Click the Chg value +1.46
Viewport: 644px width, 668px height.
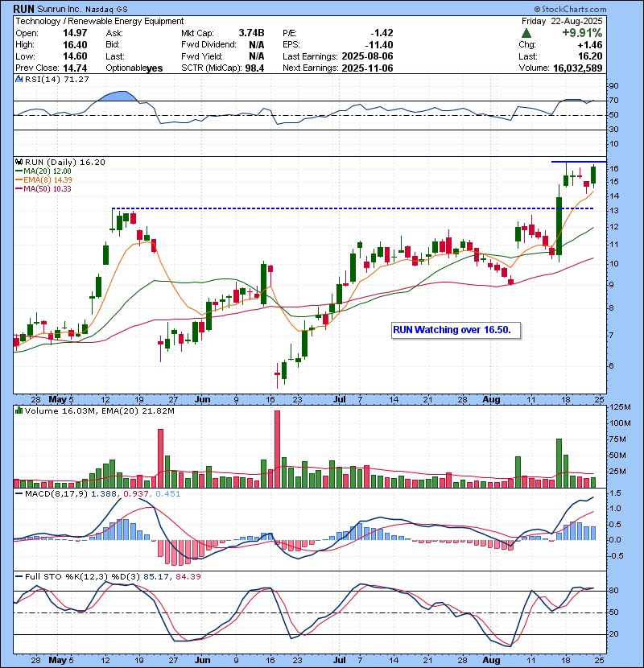pos(590,45)
